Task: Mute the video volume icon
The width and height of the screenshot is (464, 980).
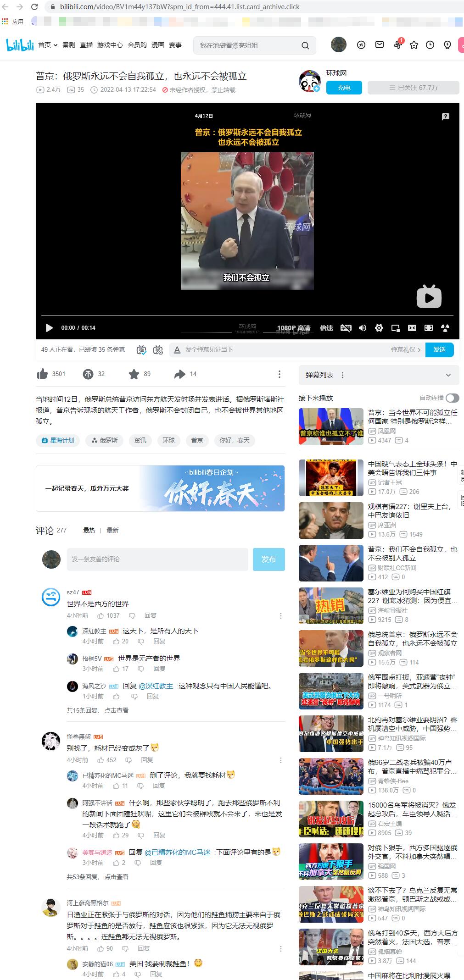Action: tap(363, 328)
